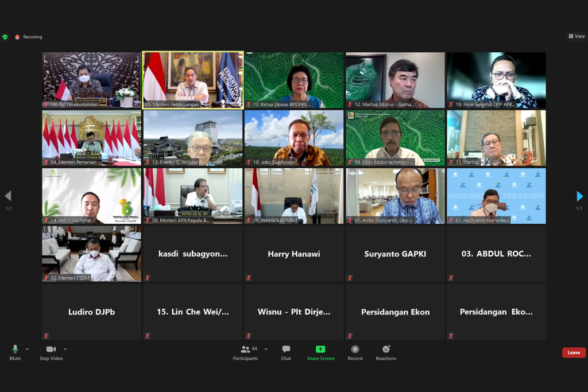The width and height of the screenshot is (588, 392).
Task: Select Harry Hanawi participant tile
Action: (294, 254)
